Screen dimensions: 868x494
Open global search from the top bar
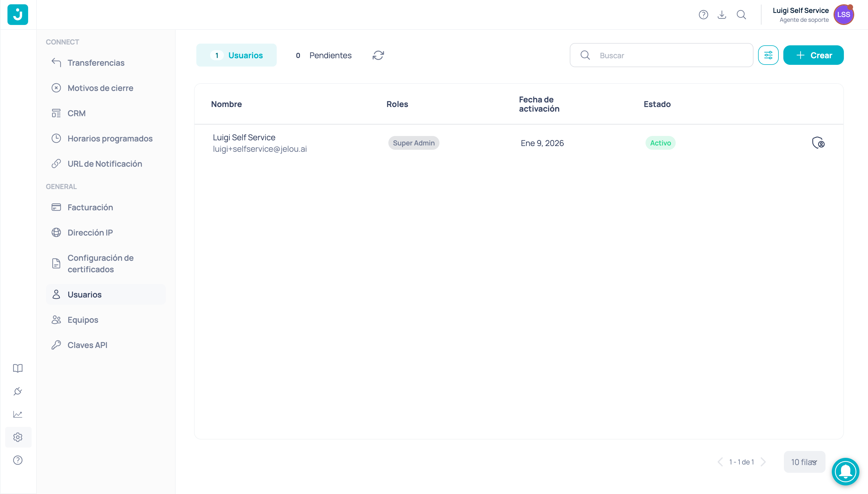click(x=741, y=15)
